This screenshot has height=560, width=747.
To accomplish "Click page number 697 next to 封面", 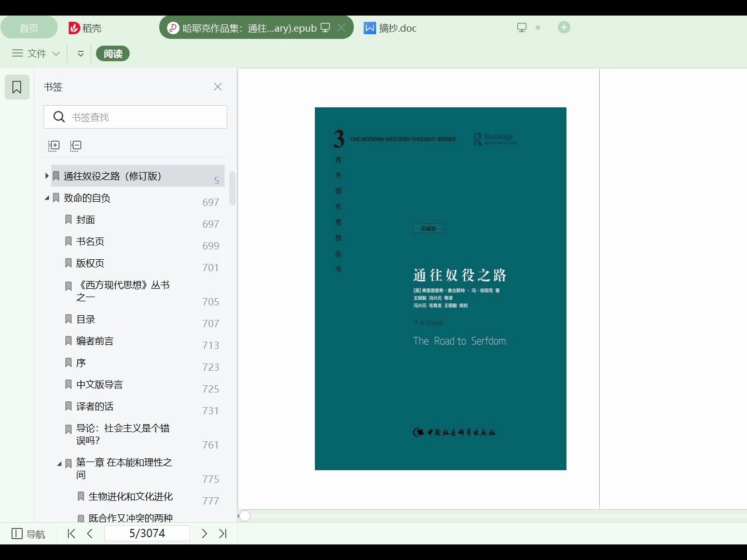I will [x=211, y=224].
